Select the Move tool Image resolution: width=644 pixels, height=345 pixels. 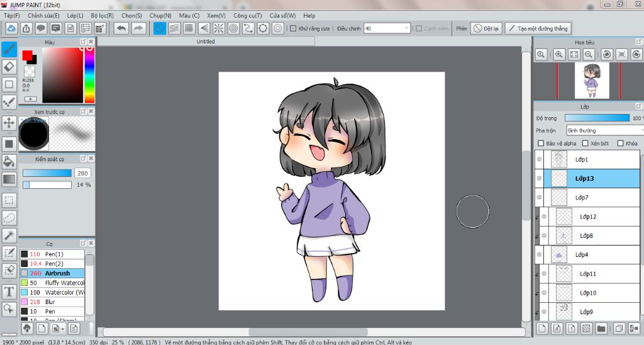pyautogui.click(x=9, y=123)
